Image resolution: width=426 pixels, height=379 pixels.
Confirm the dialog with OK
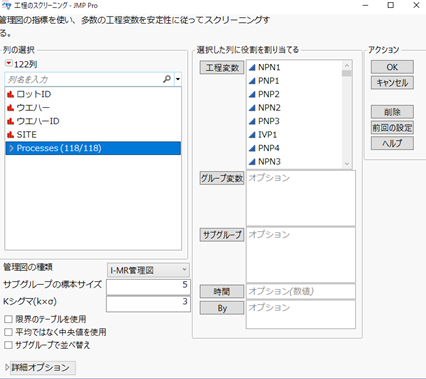click(x=392, y=67)
